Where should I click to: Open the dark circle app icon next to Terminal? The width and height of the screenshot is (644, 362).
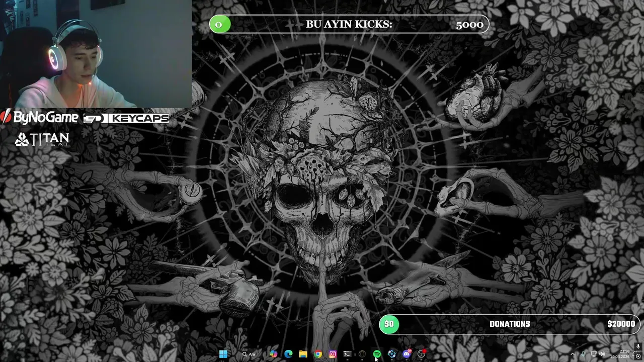pos(362,354)
